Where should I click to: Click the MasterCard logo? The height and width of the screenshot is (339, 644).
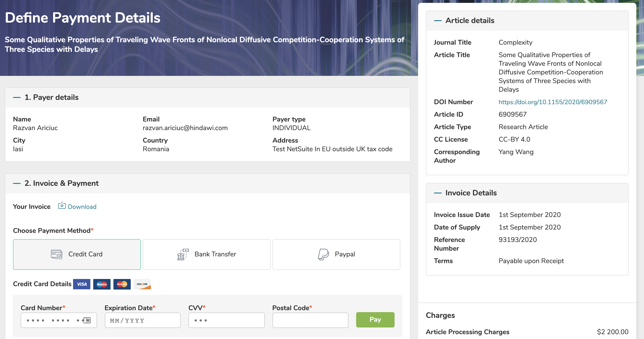(x=122, y=284)
